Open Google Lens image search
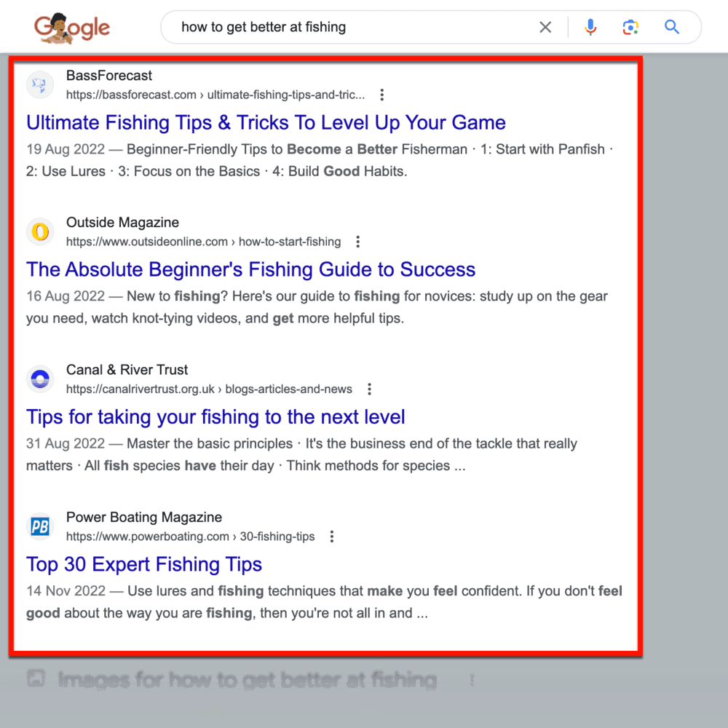 (x=630, y=26)
